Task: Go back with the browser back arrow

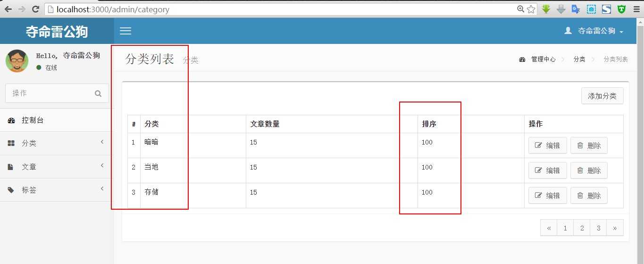Action: click(x=8, y=9)
